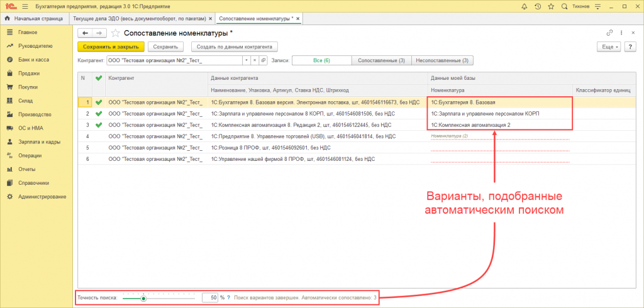The height and width of the screenshot is (308, 644).
Task: Open Руководителю section in sidebar
Action: [x=35, y=46]
